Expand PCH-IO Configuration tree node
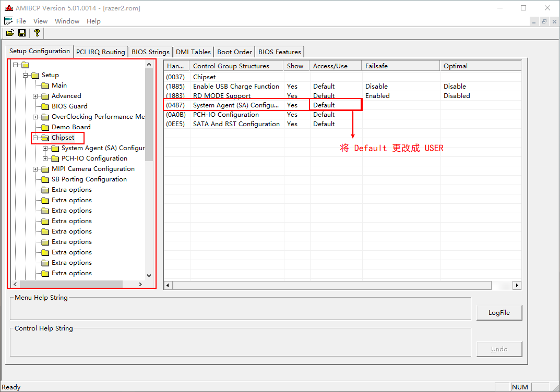 [45, 158]
